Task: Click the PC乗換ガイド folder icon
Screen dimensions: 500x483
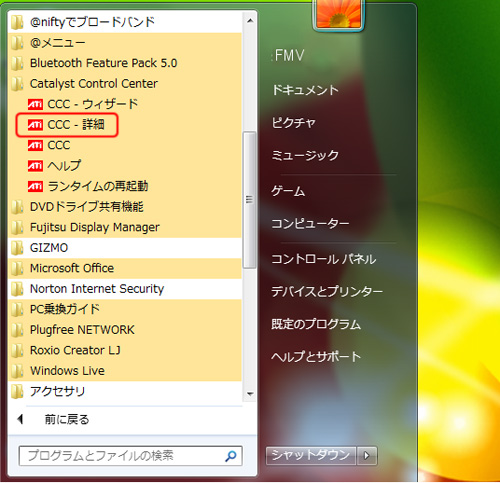Action: (17, 309)
